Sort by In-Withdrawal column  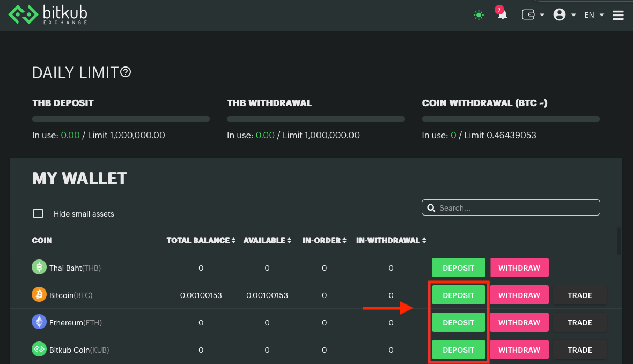(x=391, y=240)
